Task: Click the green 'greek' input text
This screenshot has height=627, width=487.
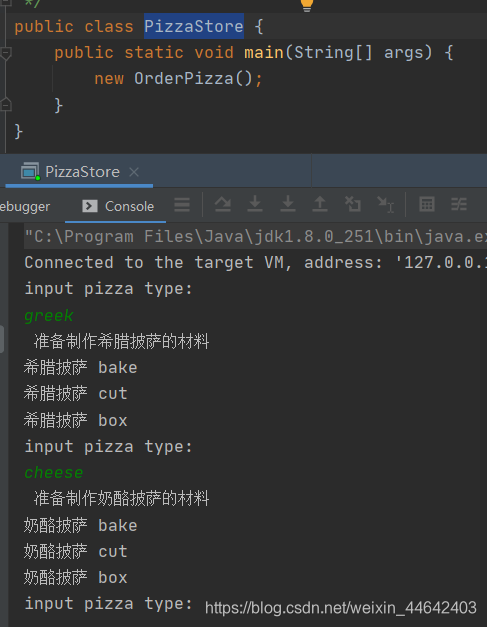Action: pos(49,316)
